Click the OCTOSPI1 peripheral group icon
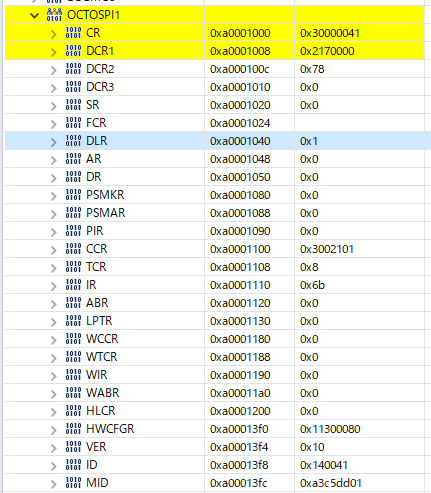431x493 pixels. [x=54, y=15]
